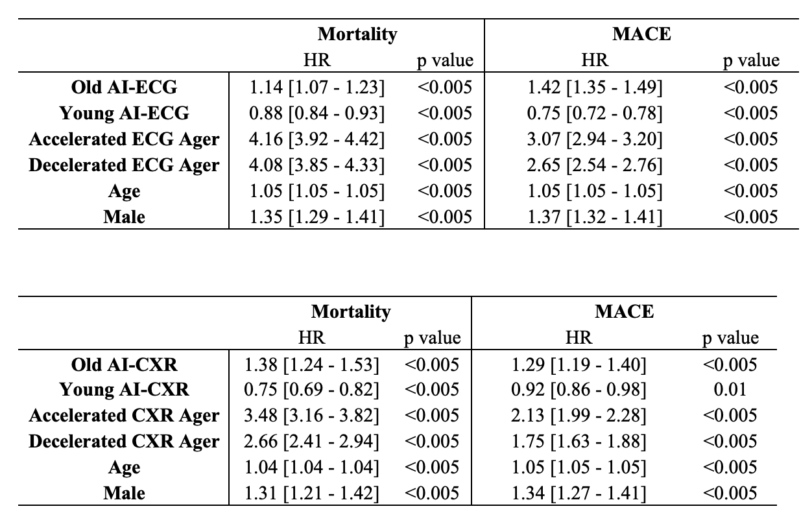Click the 1.34 [1.27 - 1.41] value
This screenshot has width=812, height=524.
coord(579,494)
